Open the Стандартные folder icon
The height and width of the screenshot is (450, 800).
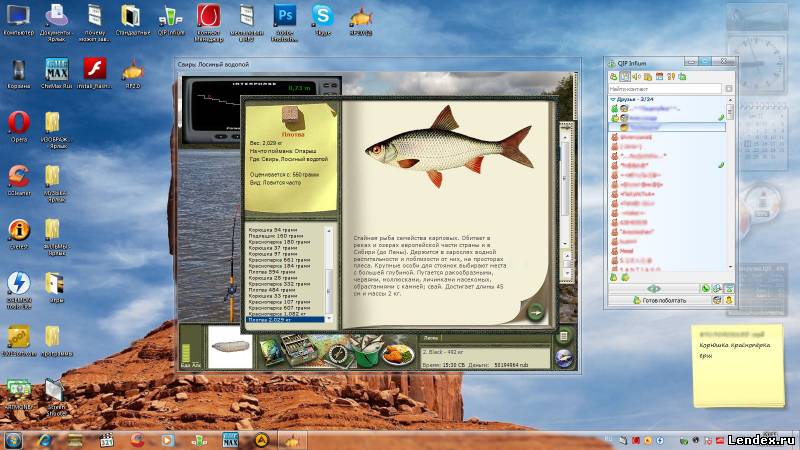pyautogui.click(x=132, y=20)
